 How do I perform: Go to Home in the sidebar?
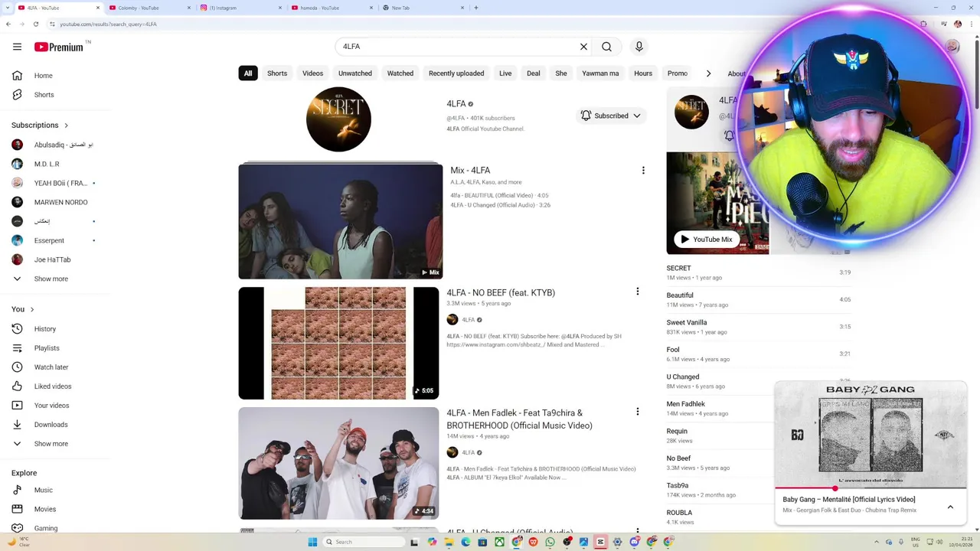[x=44, y=76]
